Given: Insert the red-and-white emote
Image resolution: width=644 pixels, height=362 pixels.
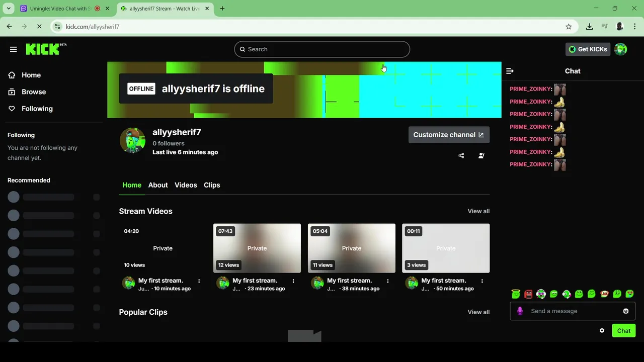Looking at the screenshot, I should coord(604,294).
